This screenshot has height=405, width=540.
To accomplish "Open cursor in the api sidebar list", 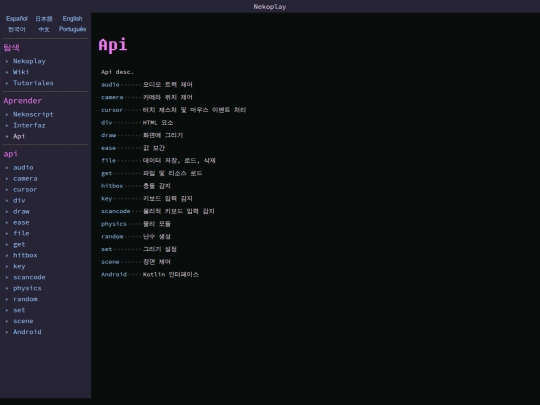I will (25, 189).
